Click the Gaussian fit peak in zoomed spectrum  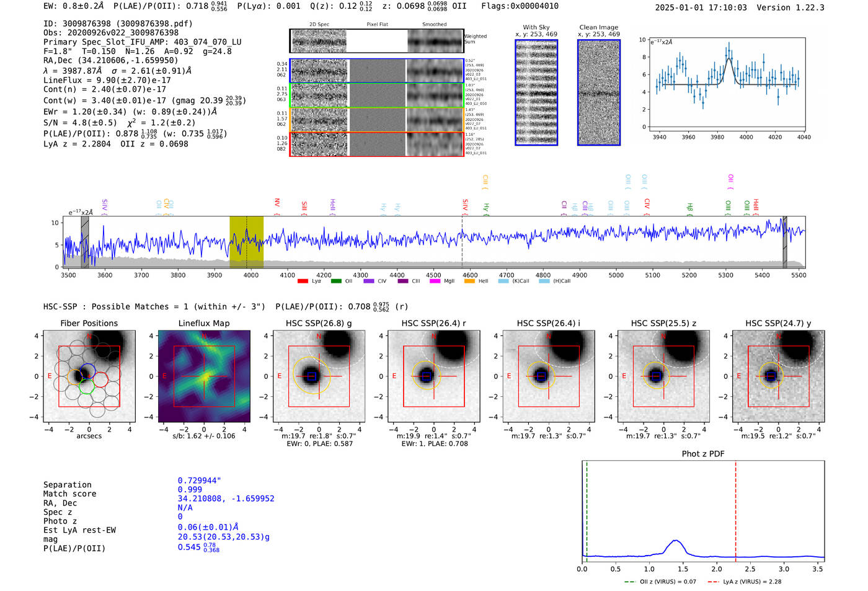click(728, 58)
